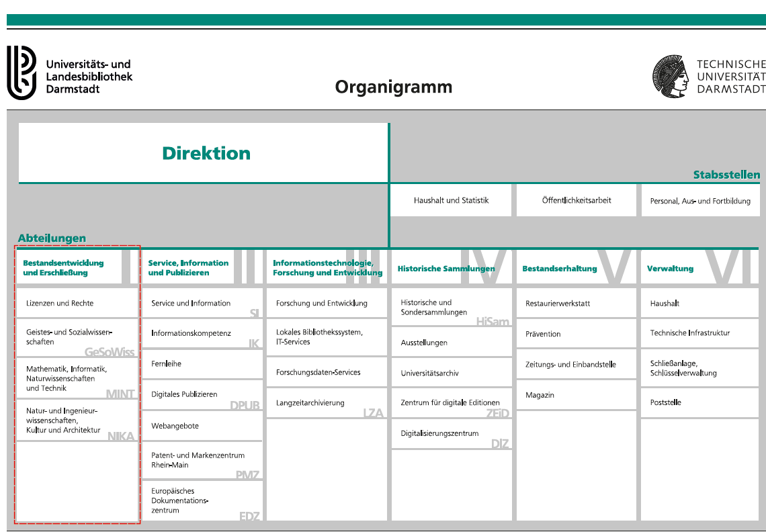
Task: Select Bestandsentwicklung und Erschließung department header
Action: pos(77,267)
